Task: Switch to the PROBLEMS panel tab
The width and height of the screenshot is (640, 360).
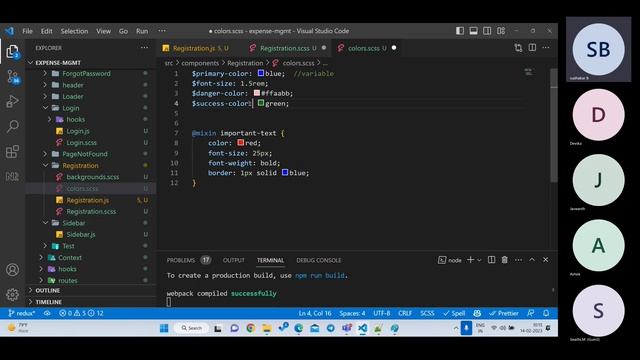Action: (188, 260)
